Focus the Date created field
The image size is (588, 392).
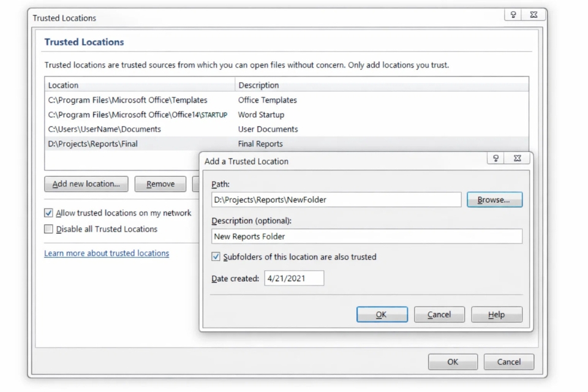point(294,279)
